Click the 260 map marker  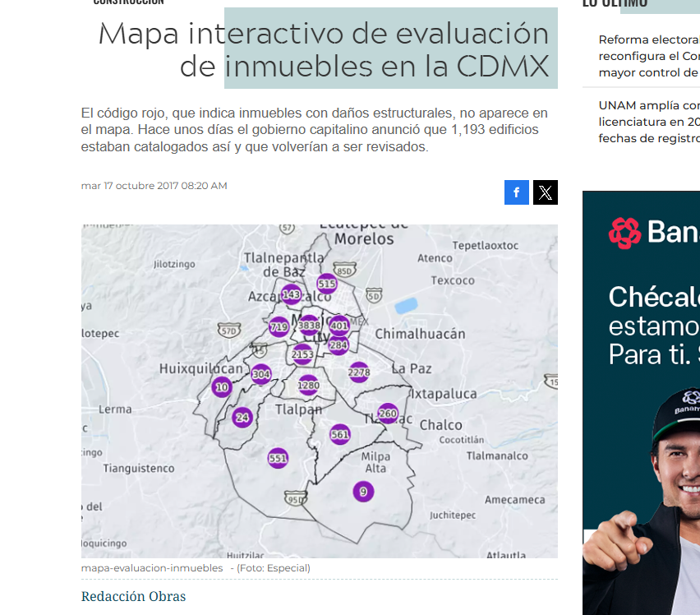pyautogui.click(x=388, y=414)
